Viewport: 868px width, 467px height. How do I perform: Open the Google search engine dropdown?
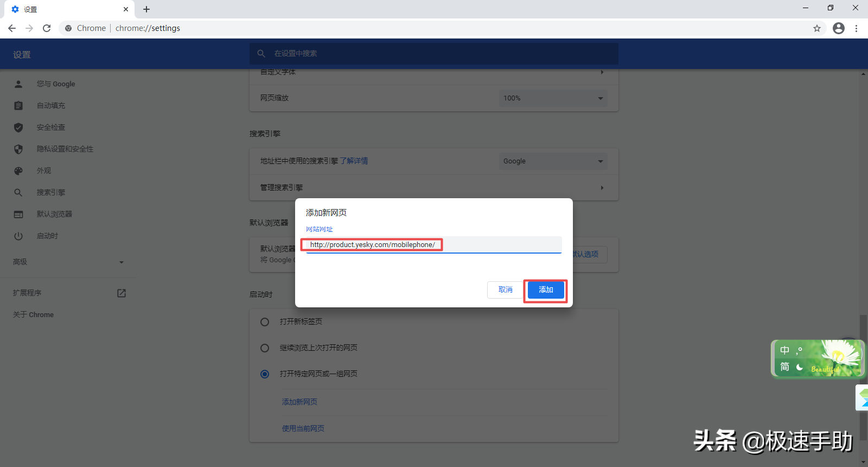553,161
